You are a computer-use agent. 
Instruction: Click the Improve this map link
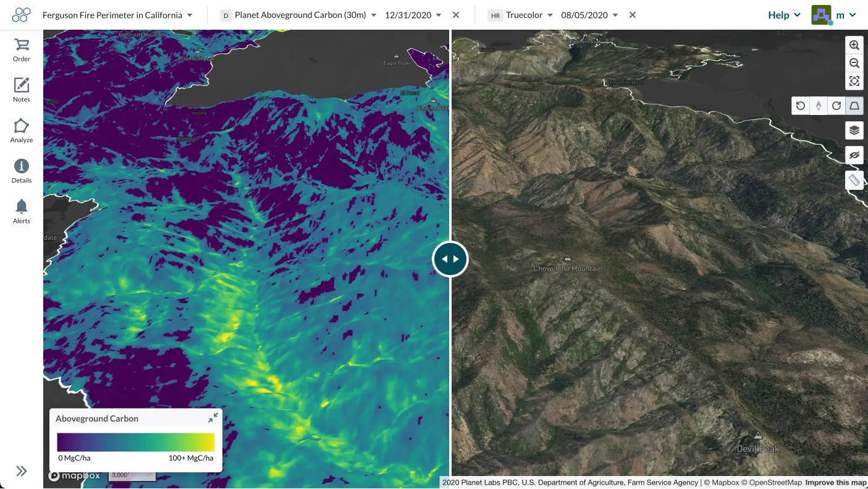[836, 483]
